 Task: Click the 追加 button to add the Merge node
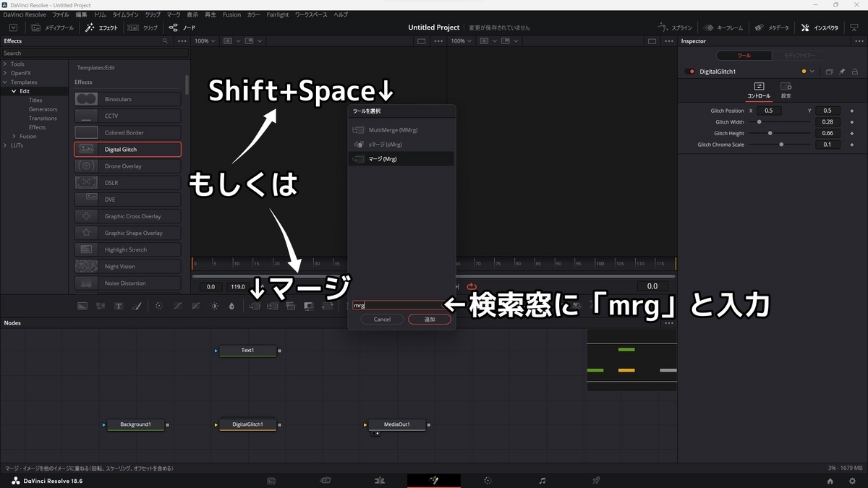tap(429, 319)
